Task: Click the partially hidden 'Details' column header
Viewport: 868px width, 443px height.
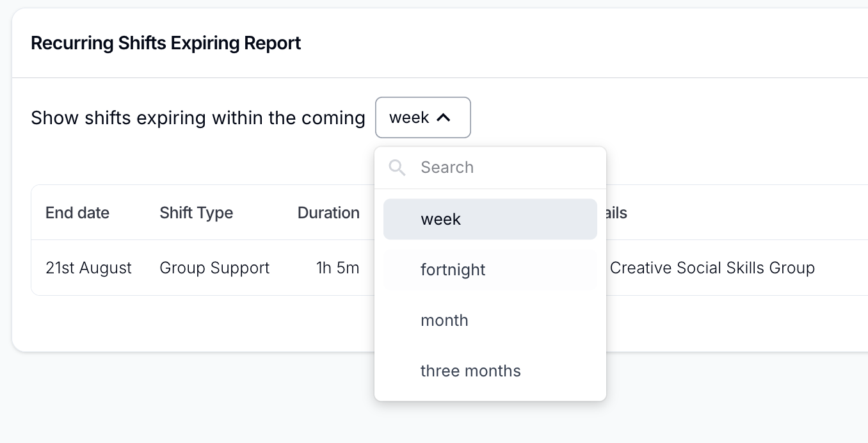Action: coord(616,213)
